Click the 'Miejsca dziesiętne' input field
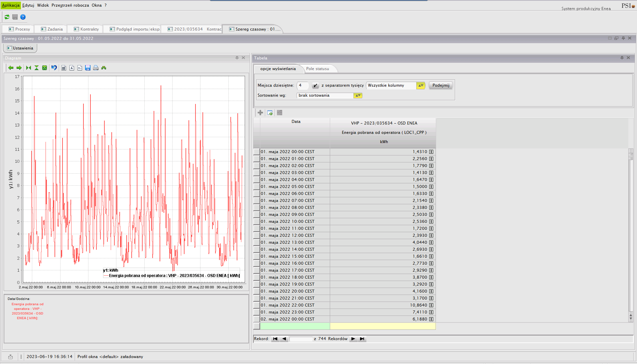 (302, 86)
